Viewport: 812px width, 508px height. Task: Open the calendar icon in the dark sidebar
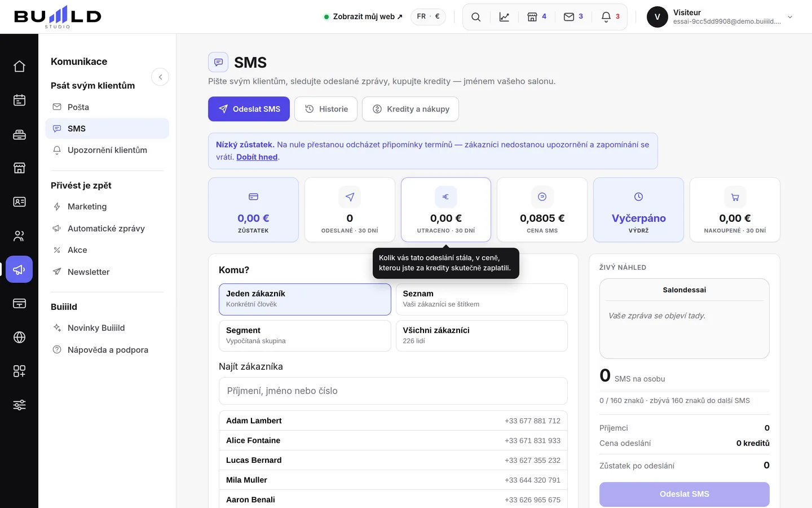(19, 100)
